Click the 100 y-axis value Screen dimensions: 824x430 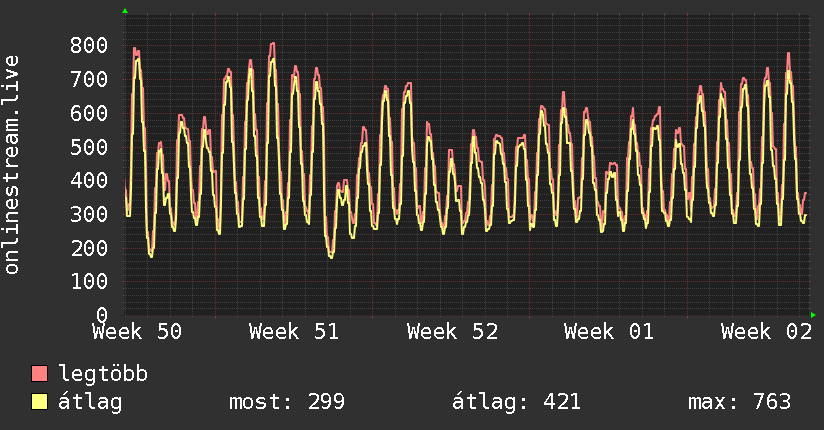coord(89,282)
